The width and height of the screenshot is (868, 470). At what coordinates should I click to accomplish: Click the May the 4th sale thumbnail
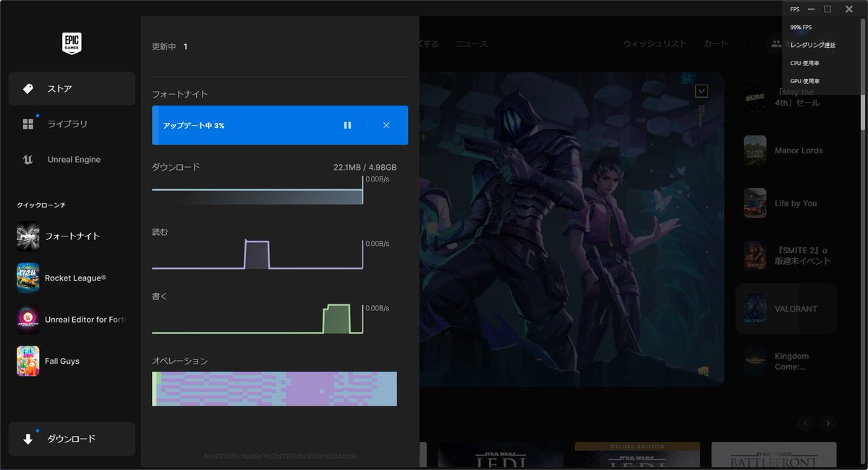pos(755,98)
